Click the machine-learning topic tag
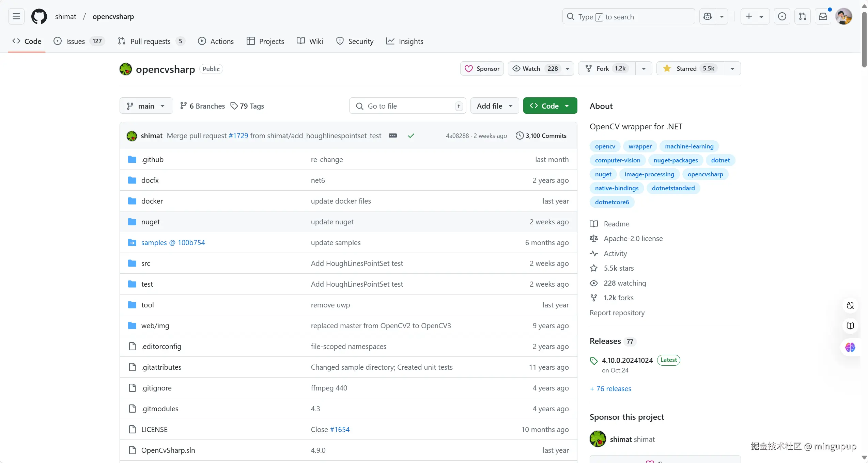The image size is (868, 463). (x=689, y=146)
